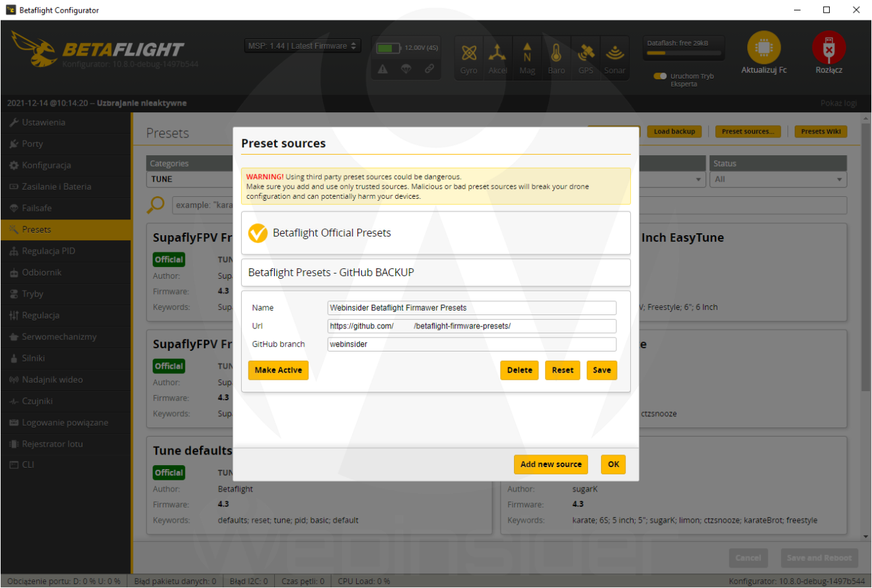The width and height of the screenshot is (872, 588).
Task: Click the Mag magnetometer status icon
Action: (527, 53)
